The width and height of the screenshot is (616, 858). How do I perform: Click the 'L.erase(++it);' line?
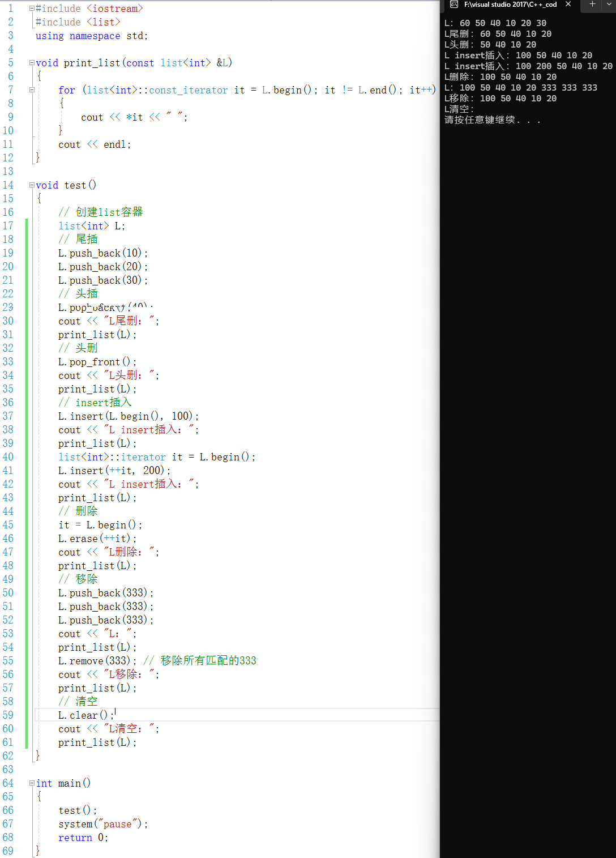pyautogui.click(x=97, y=539)
